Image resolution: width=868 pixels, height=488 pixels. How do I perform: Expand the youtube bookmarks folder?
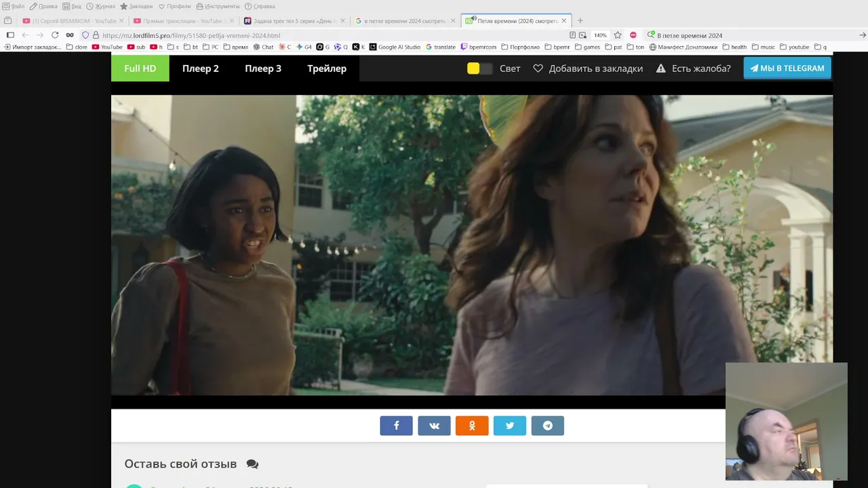click(x=795, y=47)
